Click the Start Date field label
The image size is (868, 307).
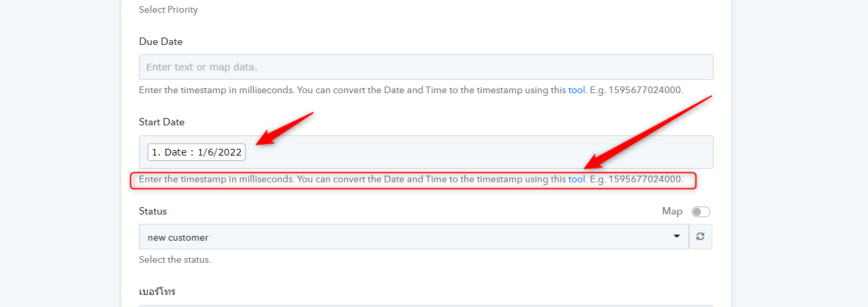click(x=162, y=122)
